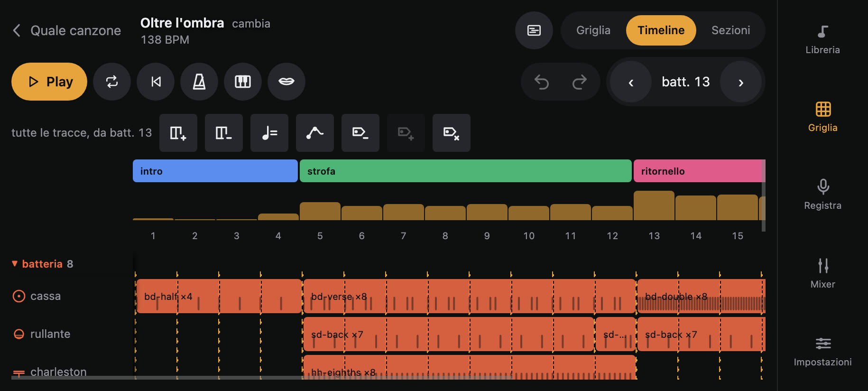Click the insert bar icon
The width and height of the screenshot is (868, 391).
pyautogui.click(x=178, y=133)
